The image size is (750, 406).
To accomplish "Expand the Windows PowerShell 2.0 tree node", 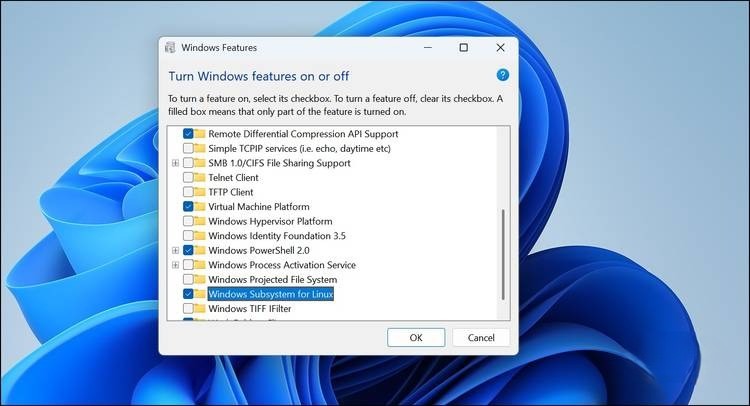I will tap(176, 250).
